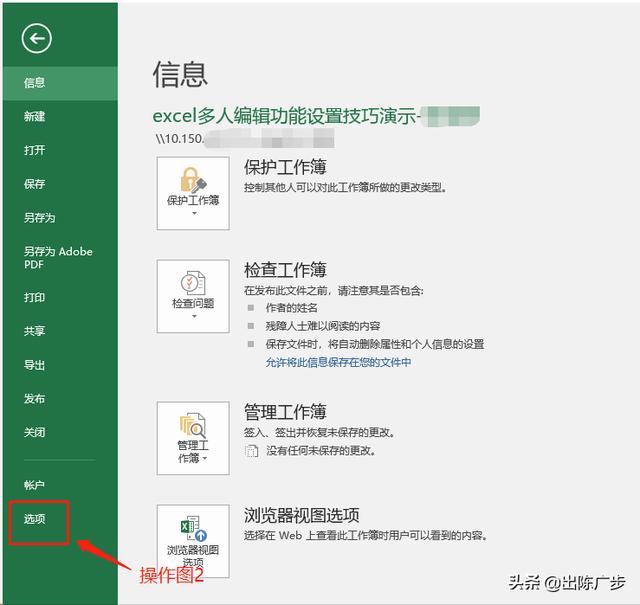640x605 pixels.
Task: Choose 打开 from the sidebar
Action: (34, 150)
